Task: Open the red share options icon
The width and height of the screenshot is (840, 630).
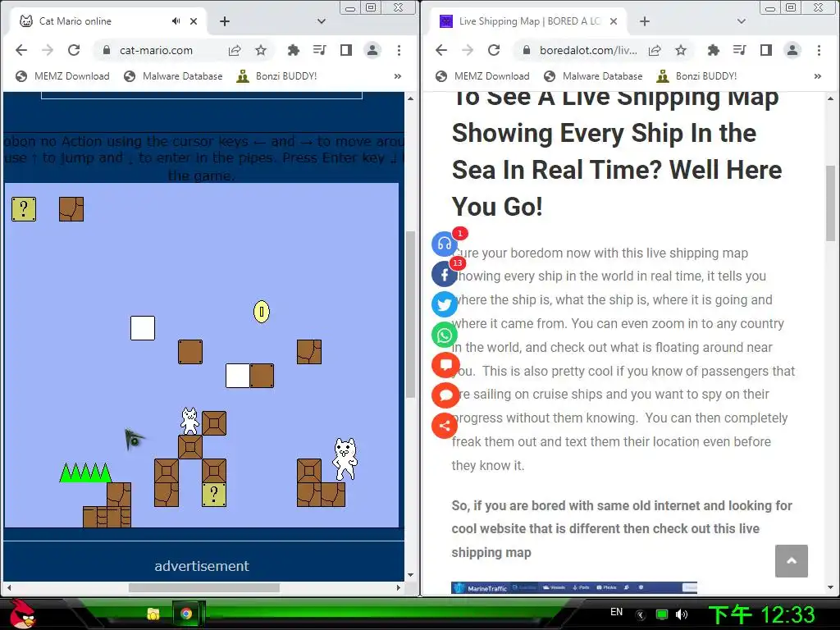Action: pos(445,426)
